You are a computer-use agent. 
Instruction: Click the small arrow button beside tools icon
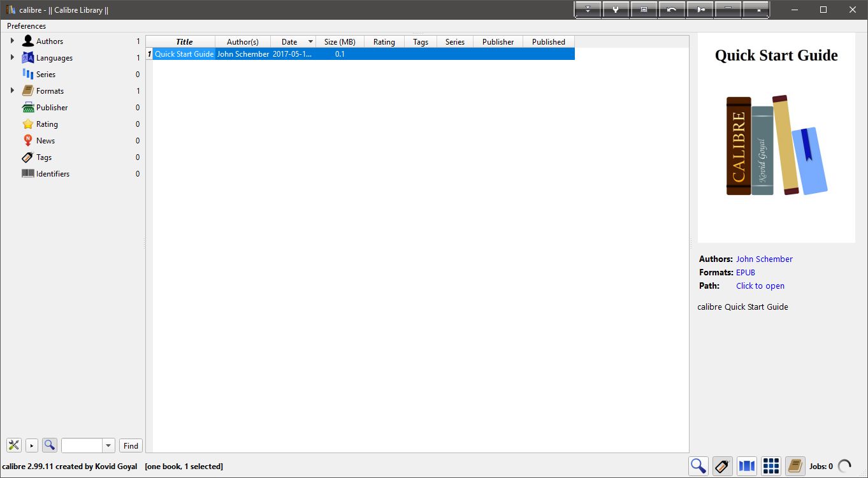point(32,445)
